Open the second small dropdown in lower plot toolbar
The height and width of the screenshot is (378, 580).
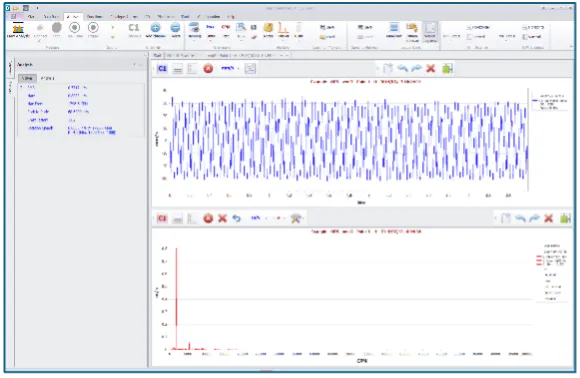[x=284, y=218]
